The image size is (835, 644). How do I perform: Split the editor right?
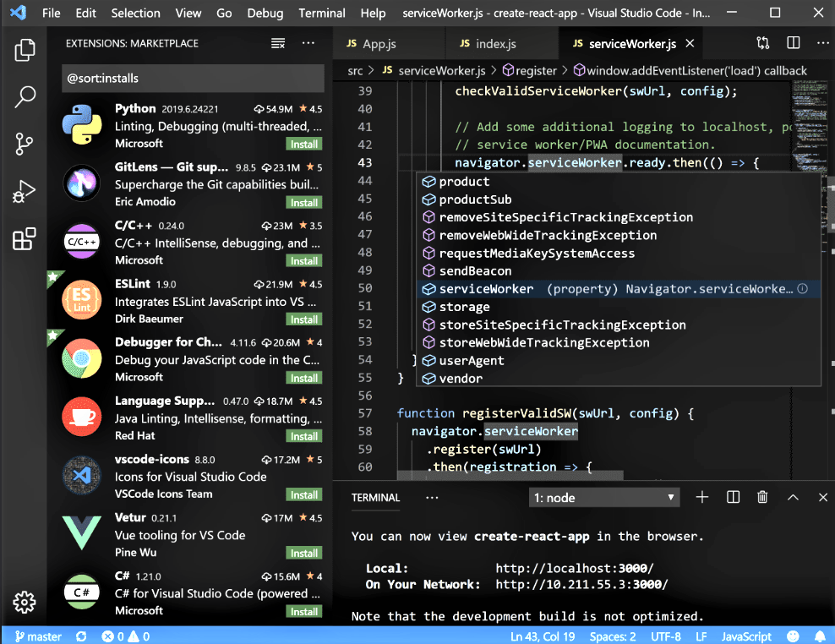(794, 43)
